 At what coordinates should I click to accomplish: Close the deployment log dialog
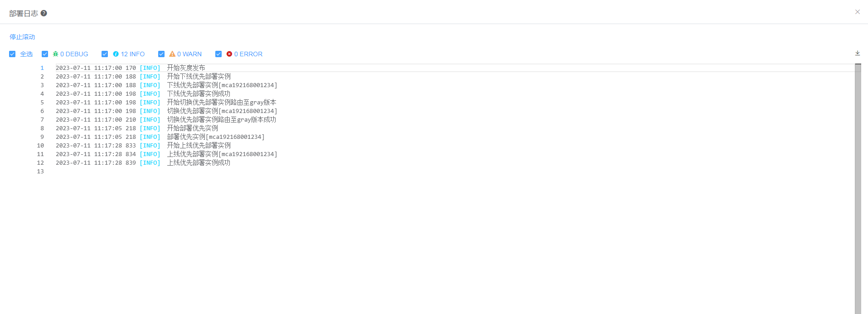pyautogui.click(x=858, y=12)
